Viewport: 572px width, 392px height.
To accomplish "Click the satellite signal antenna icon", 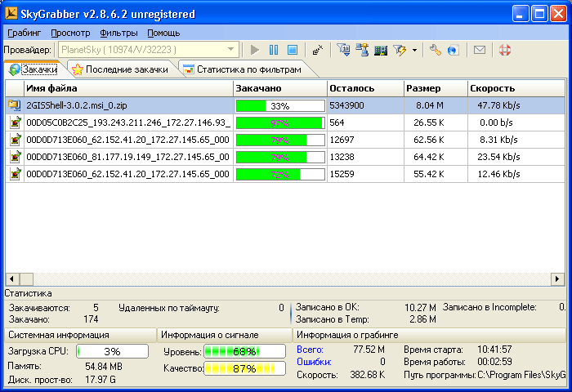I will (x=318, y=50).
